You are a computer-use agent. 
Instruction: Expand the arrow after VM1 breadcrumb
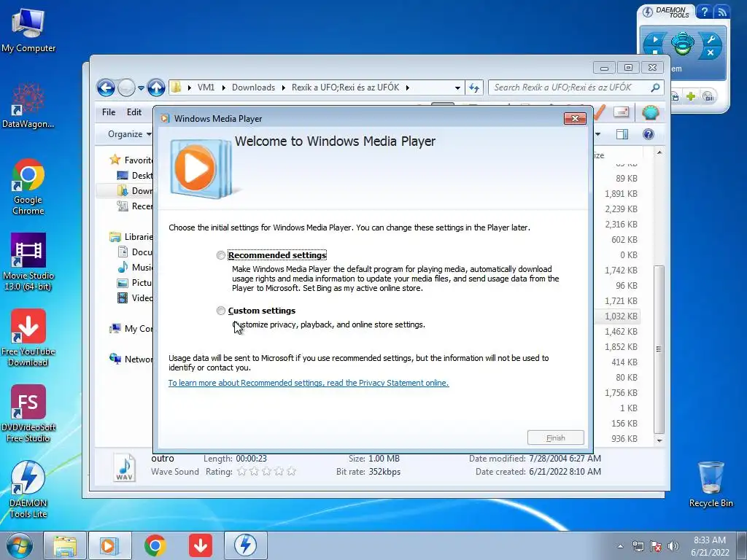223,87
